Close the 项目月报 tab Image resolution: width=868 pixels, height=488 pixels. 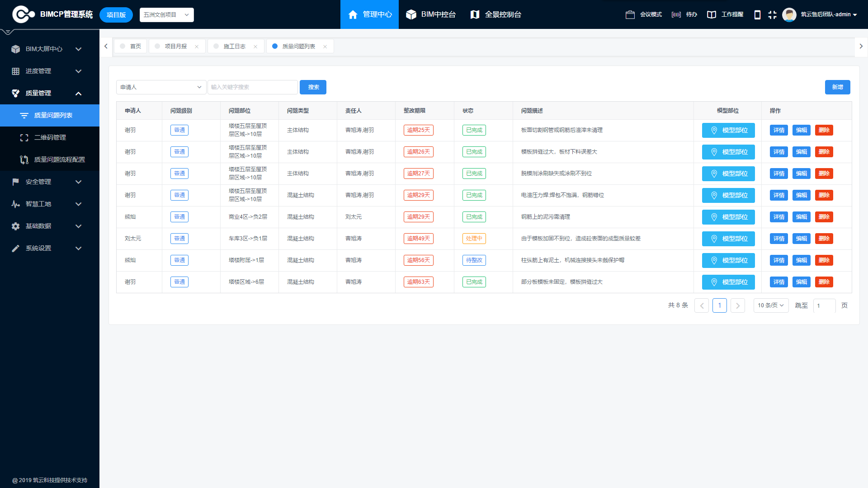(197, 47)
